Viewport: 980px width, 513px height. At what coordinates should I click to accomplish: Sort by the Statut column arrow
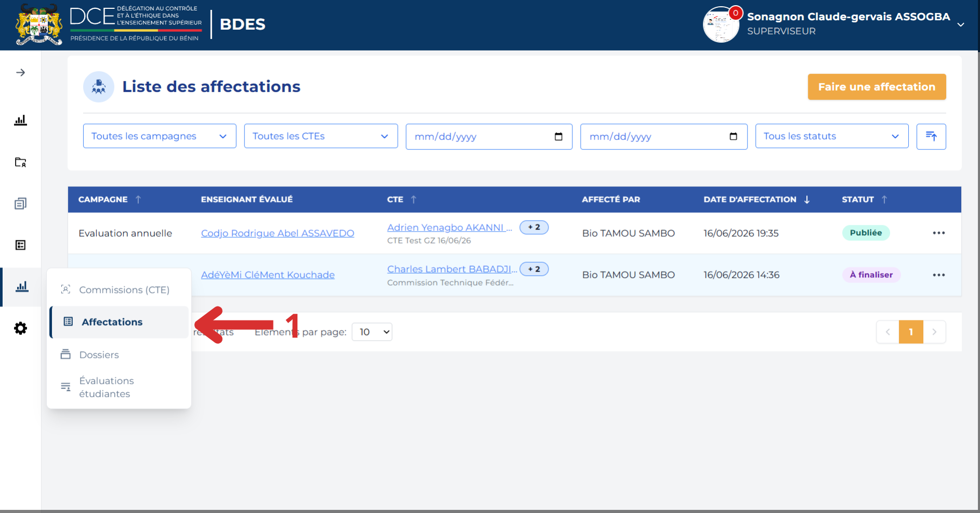pos(884,199)
